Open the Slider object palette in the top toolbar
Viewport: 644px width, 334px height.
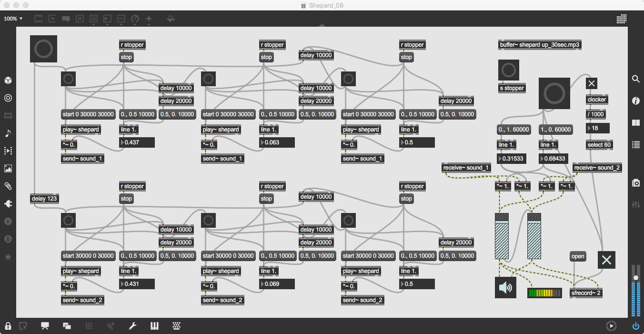click(121, 19)
